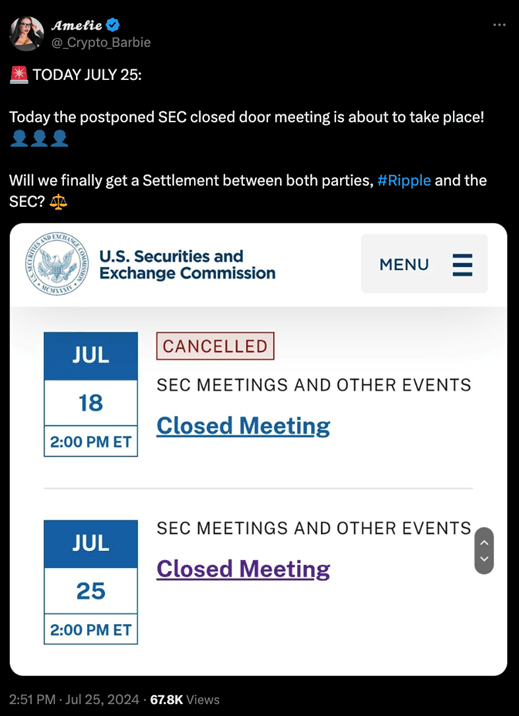The width and height of the screenshot is (519, 716).
Task: Click the Amelie display name
Action: coord(77,25)
